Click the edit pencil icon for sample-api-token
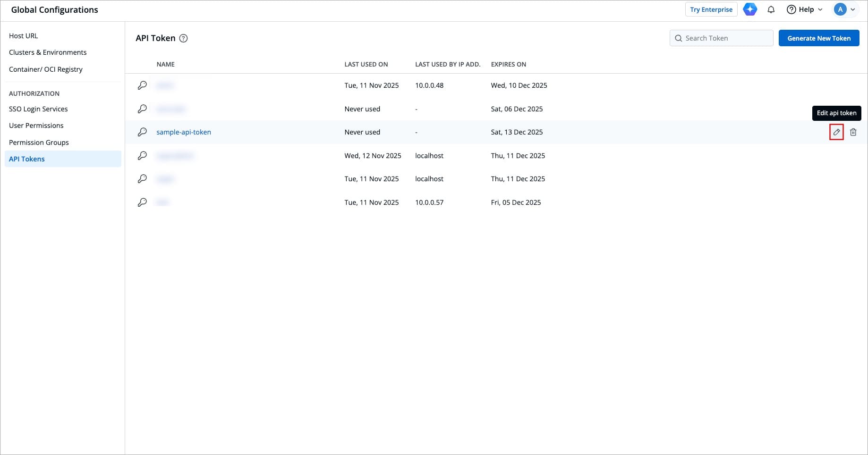The height and width of the screenshot is (455, 868). [836, 132]
